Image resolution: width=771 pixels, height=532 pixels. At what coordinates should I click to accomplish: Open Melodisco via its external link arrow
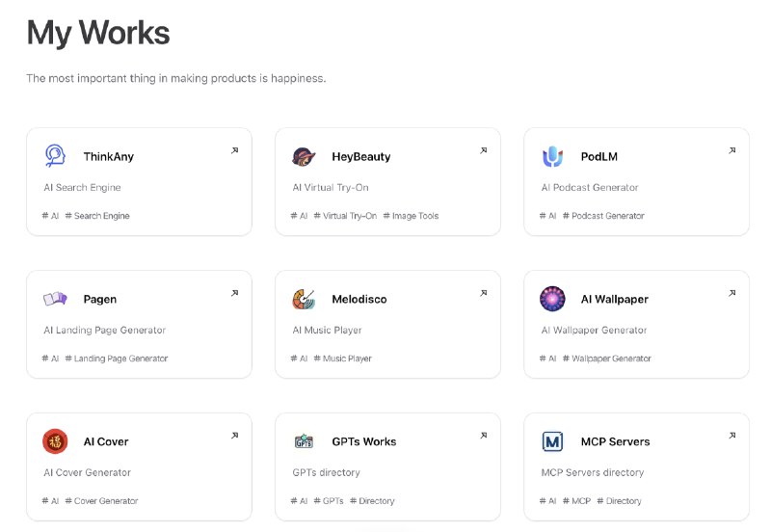[484, 293]
